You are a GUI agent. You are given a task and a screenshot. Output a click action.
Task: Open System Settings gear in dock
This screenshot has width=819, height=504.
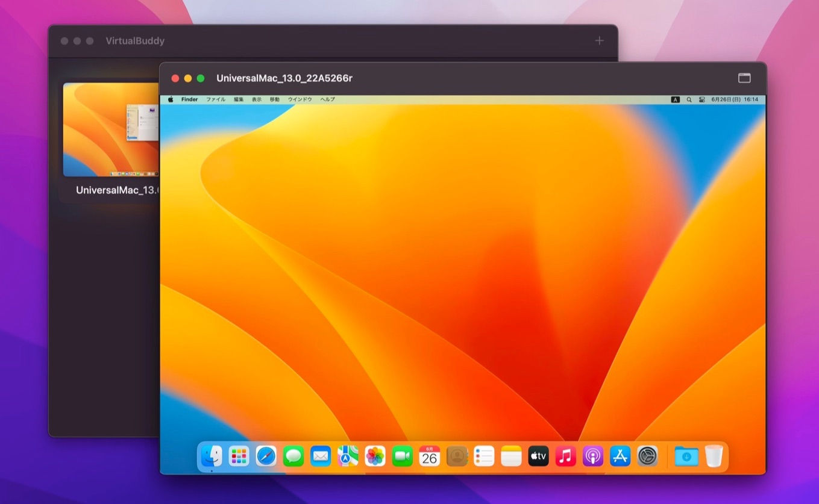tap(647, 456)
